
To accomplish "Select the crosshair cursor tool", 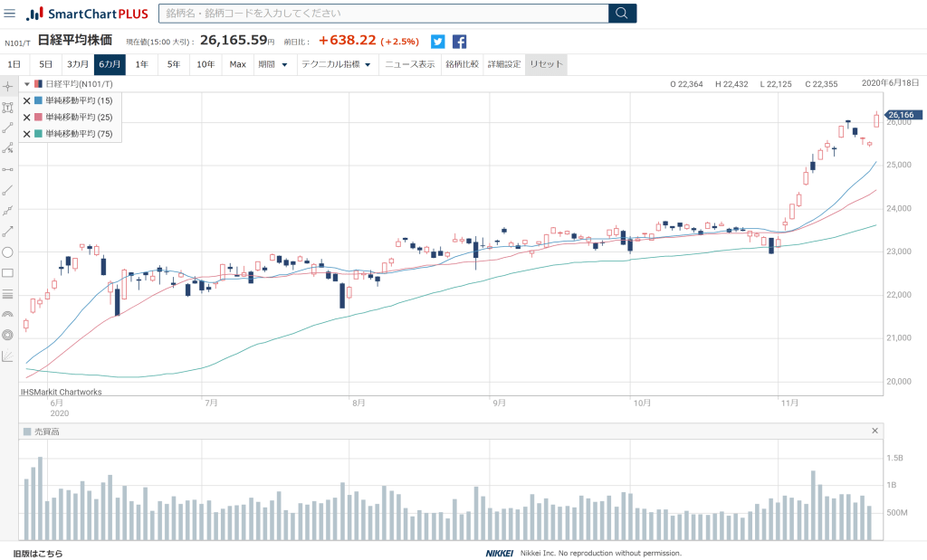I will (x=8, y=87).
